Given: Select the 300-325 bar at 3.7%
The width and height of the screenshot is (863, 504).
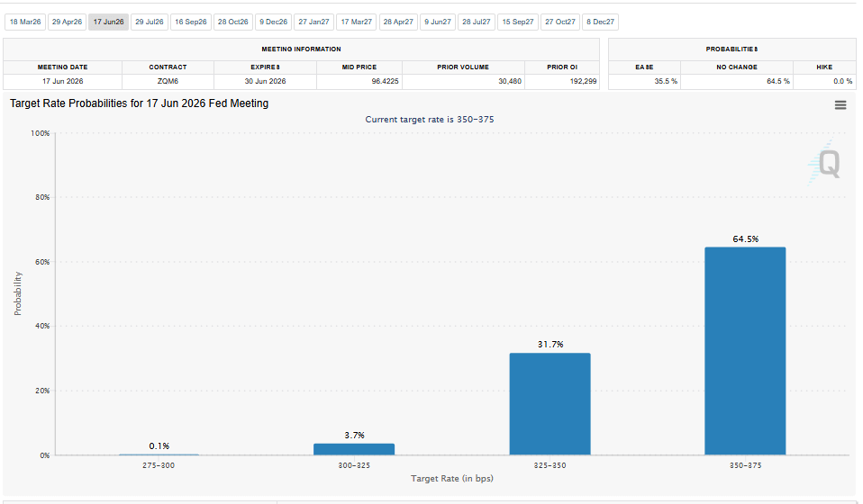Looking at the screenshot, I should pos(354,448).
